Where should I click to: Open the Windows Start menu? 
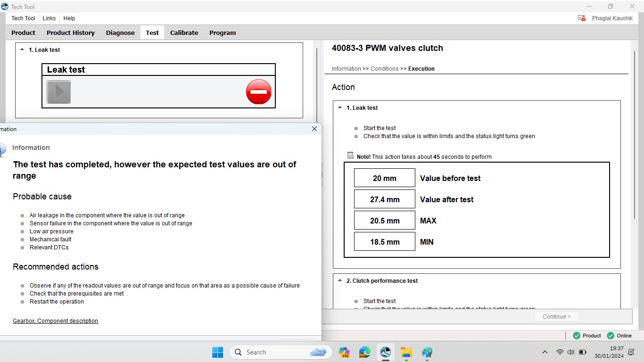[x=217, y=352]
